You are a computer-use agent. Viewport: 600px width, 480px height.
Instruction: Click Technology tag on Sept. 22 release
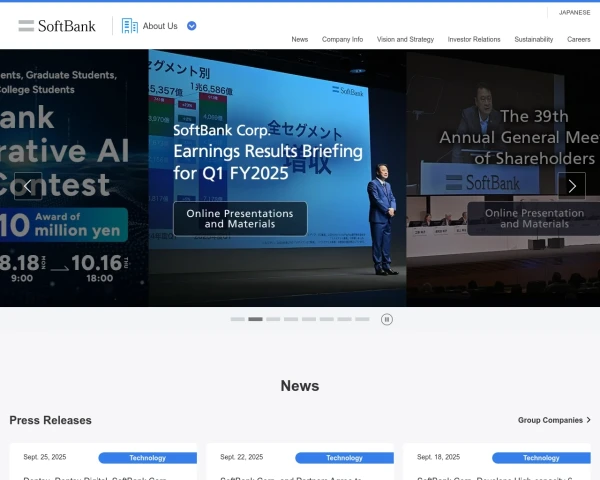(x=344, y=458)
